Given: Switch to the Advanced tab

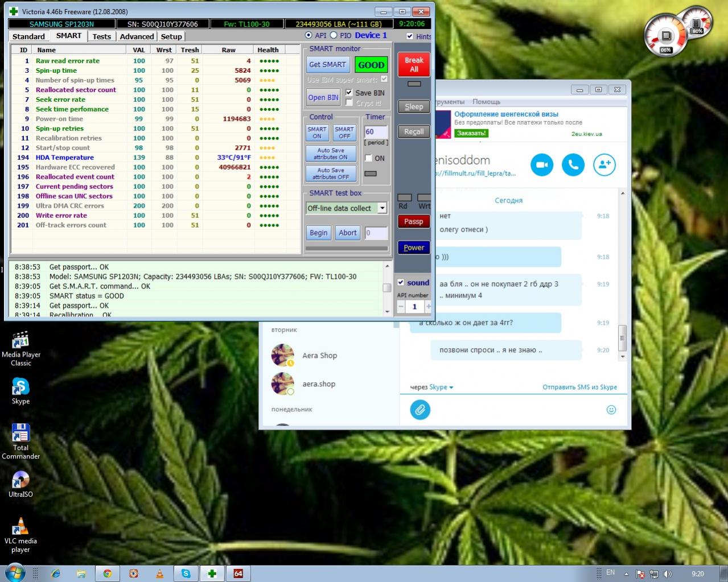Looking at the screenshot, I should (x=137, y=36).
